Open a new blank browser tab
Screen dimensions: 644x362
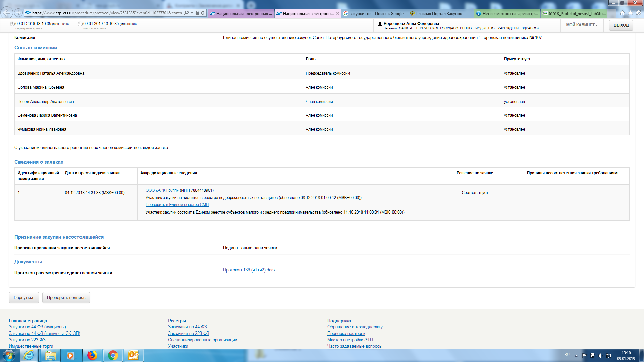612,14
